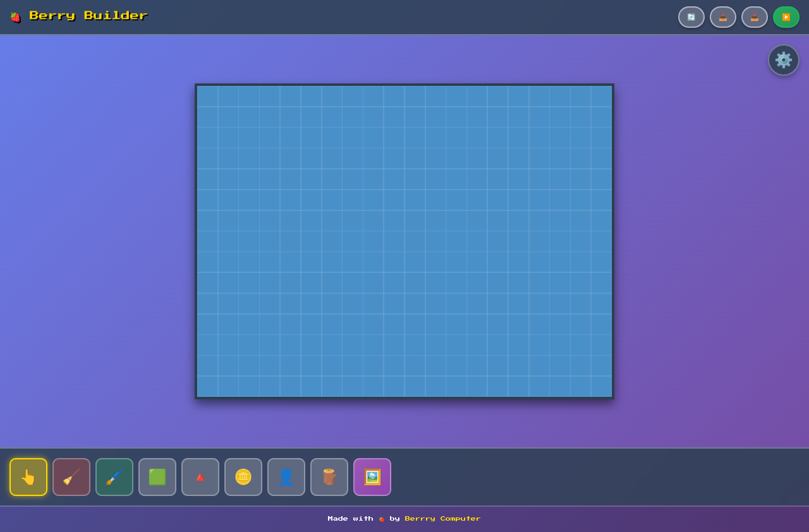Select the wooden log tool
809x532 pixels.
[329, 477]
